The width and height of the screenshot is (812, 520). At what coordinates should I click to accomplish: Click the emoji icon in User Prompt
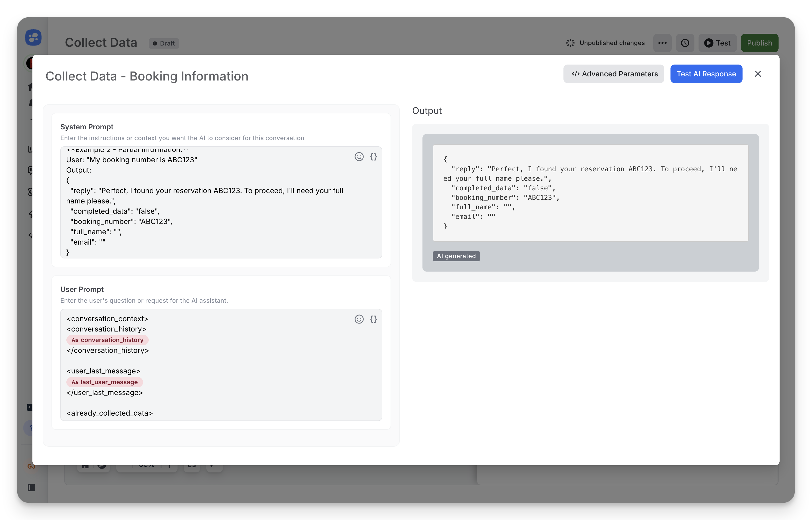(x=359, y=319)
